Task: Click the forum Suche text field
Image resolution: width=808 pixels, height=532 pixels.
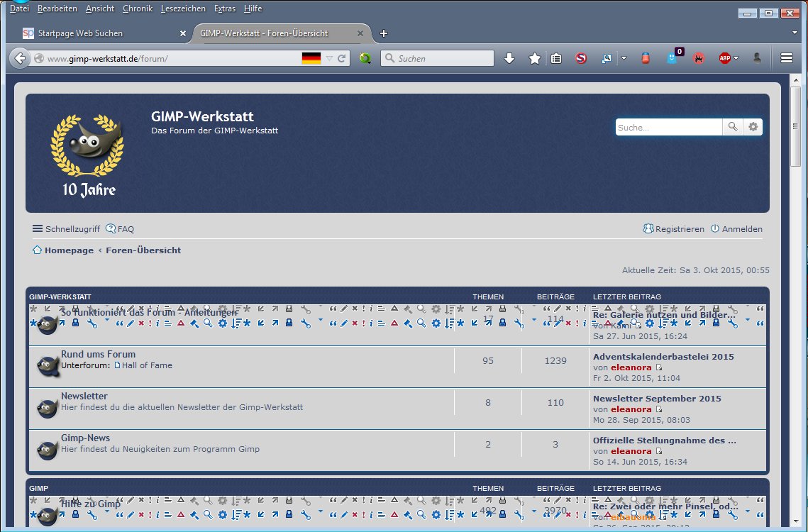Action: [x=668, y=128]
